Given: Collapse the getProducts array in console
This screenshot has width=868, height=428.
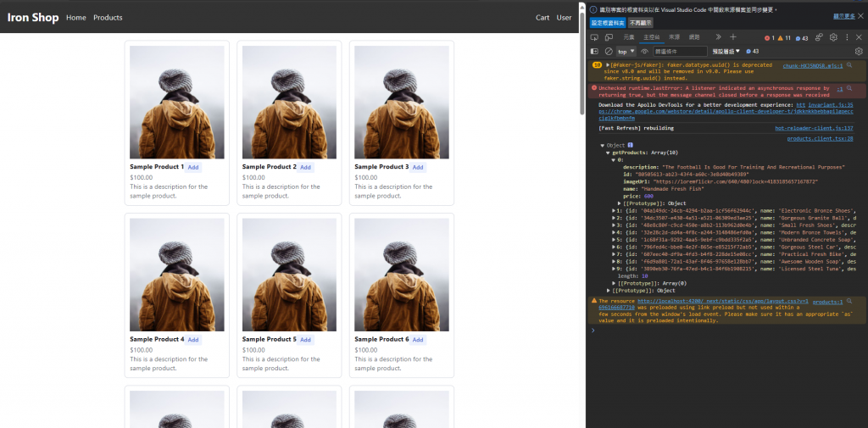Looking at the screenshot, I should pyautogui.click(x=608, y=153).
